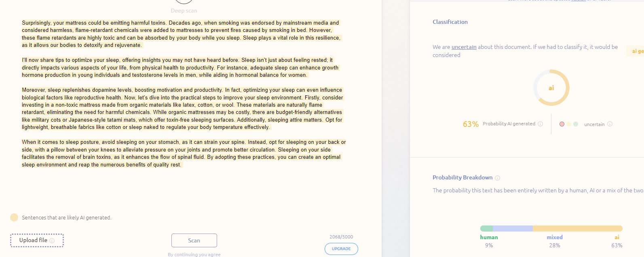Click the red confidence indicator dot

[562, 124]
